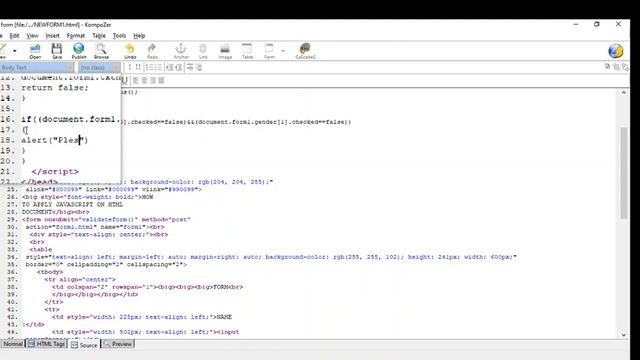Open the Help menu

pyautogui.click(x=139, y=36)
